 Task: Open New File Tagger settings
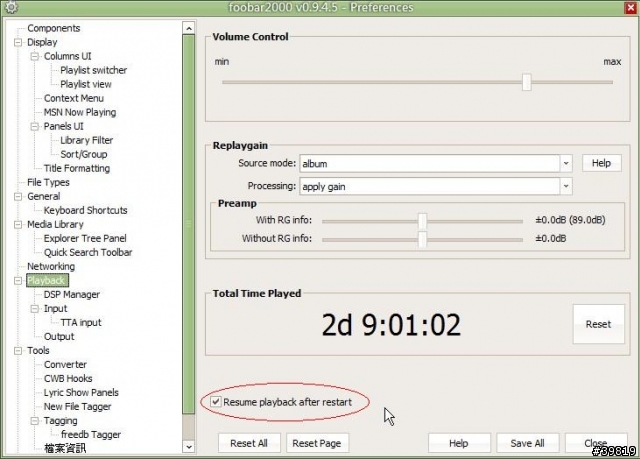coord(78,407)
